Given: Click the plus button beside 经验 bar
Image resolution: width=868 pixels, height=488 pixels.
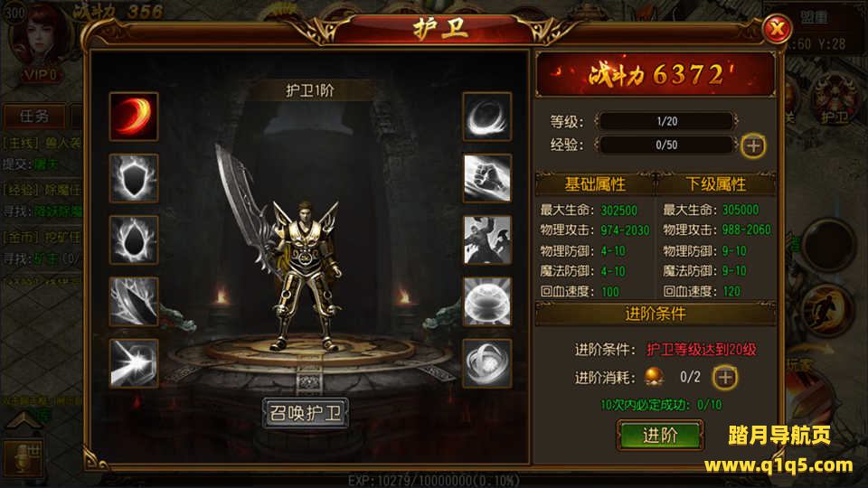Looking at the screenshot, I should pyautogui.click(x=753, y=145).
